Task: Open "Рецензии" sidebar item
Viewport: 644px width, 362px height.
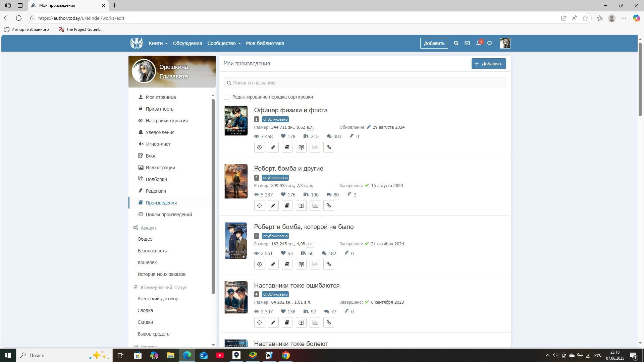Action: [x=156, y=191]
